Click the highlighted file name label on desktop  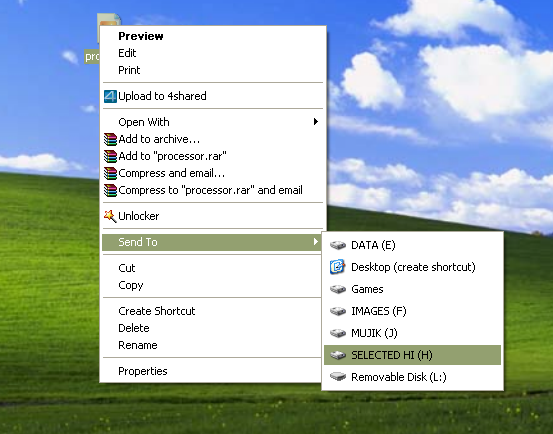pyautogui.click(x=92, y=56)
